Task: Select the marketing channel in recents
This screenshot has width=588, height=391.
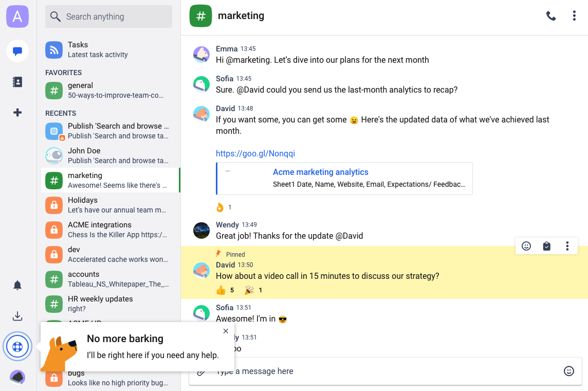Action: (111, 181)
